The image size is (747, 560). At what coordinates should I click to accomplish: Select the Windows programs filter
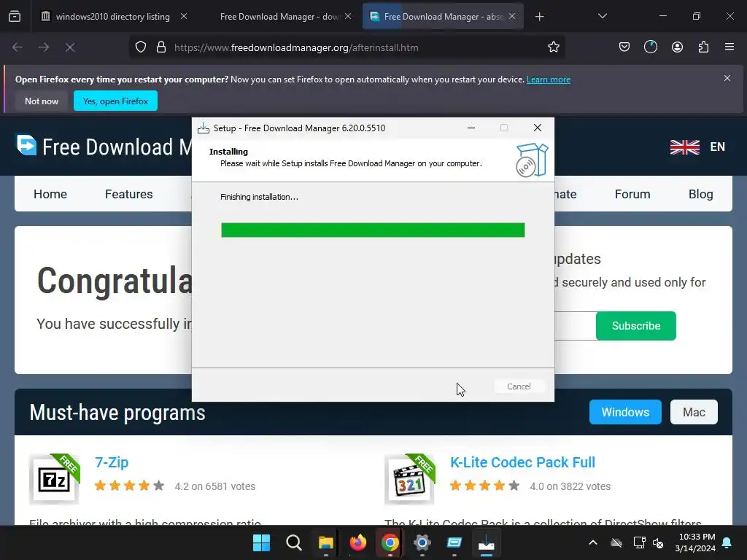click(625, 412)
